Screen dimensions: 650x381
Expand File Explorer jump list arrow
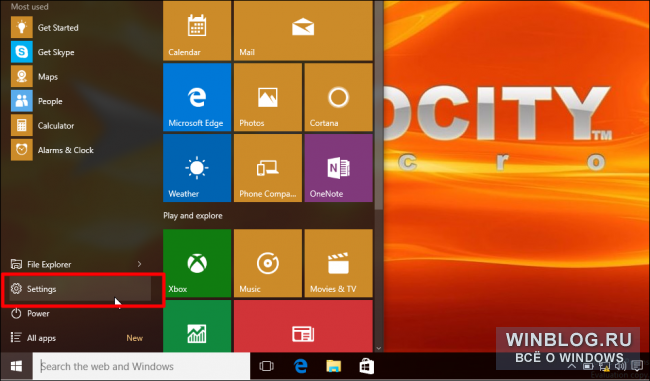[x=139, y=264]
